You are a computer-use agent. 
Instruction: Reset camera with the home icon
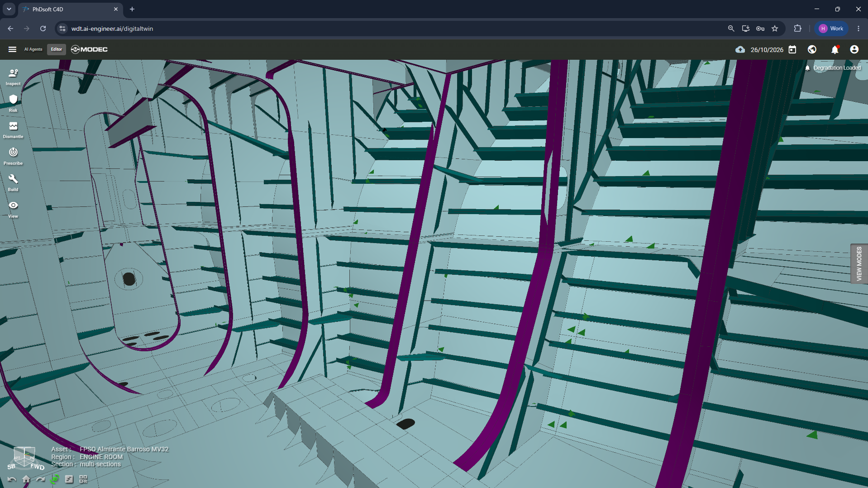click(26, 479)
